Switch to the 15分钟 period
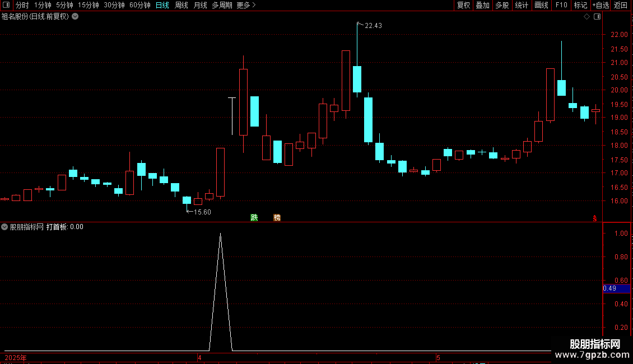633x364 pixels. (89, 5)
